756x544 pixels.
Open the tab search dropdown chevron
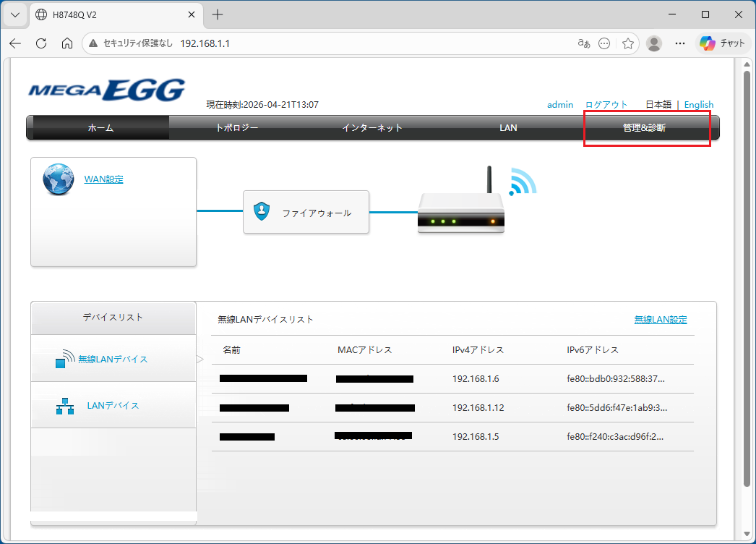coord(15,15)
